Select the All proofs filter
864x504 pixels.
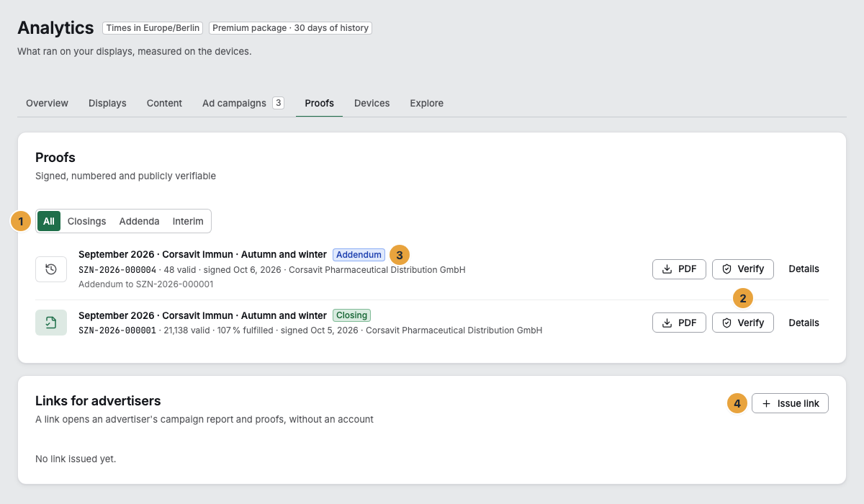coord(49,221)
